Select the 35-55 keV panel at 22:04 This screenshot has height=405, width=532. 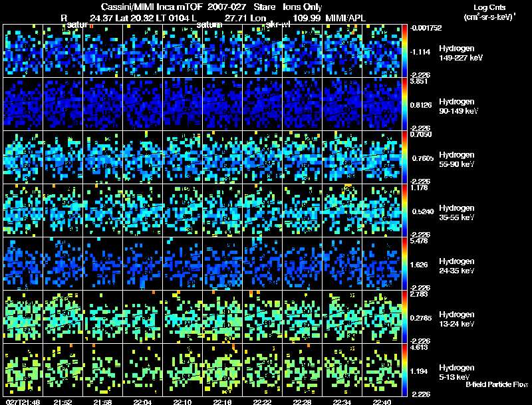pyautogui.click(x=142, y=210)
